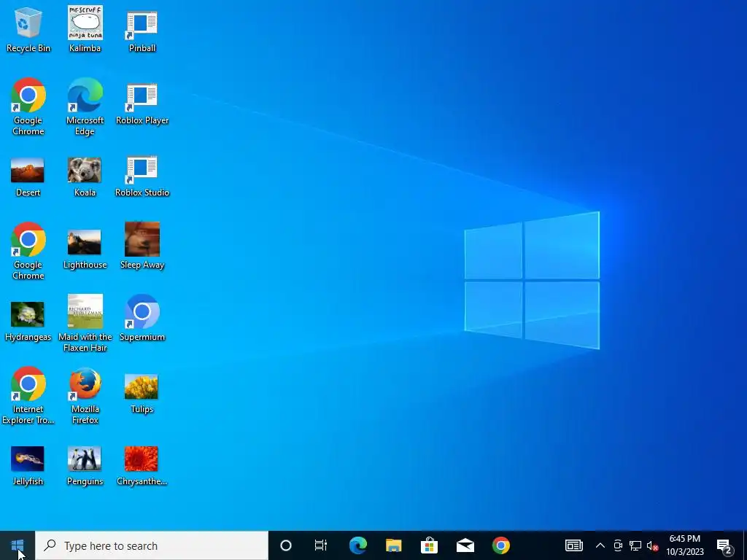Click the muted volume tray icon
Screen dimensions: 747x560
(652, 545)
